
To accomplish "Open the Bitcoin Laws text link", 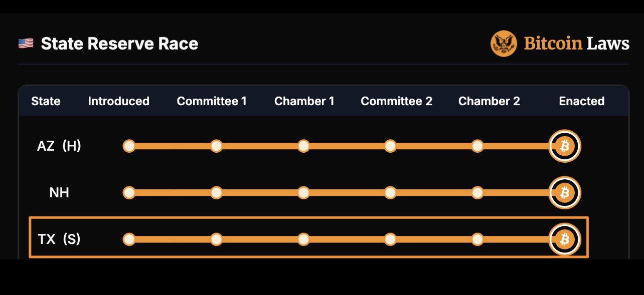I will pyautogui.click(x=577, y=44).
